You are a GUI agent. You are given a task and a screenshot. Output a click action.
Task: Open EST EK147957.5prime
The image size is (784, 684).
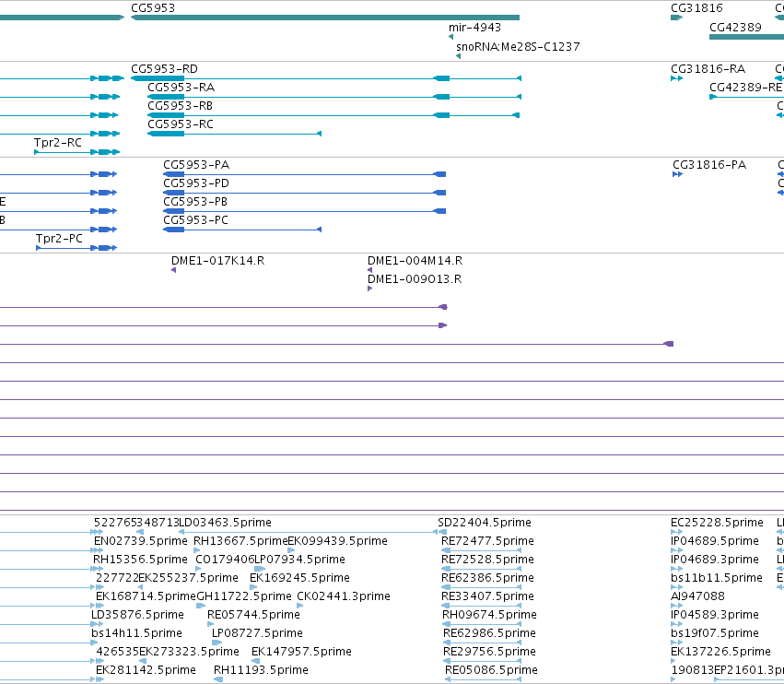point(301,652)
